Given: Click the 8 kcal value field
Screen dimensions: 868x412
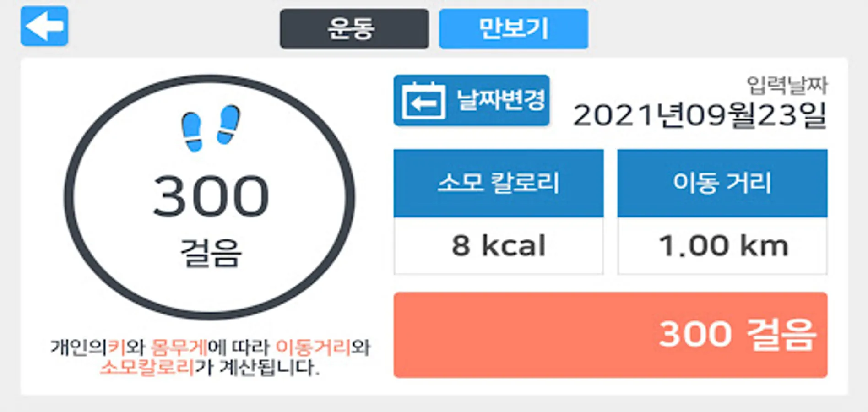Looking at the screenshot, I should coord(499,246).
